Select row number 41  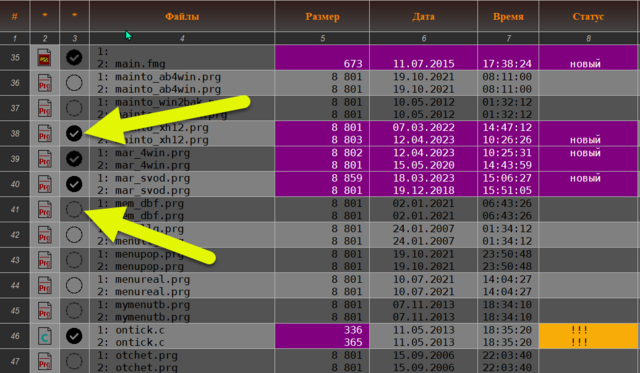coord(15,209)
